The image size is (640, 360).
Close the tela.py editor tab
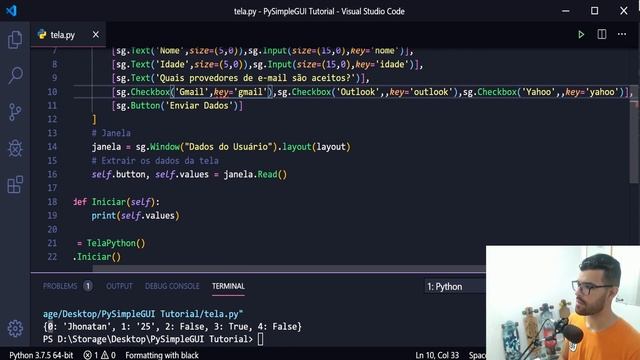click(x=96, y=35)
